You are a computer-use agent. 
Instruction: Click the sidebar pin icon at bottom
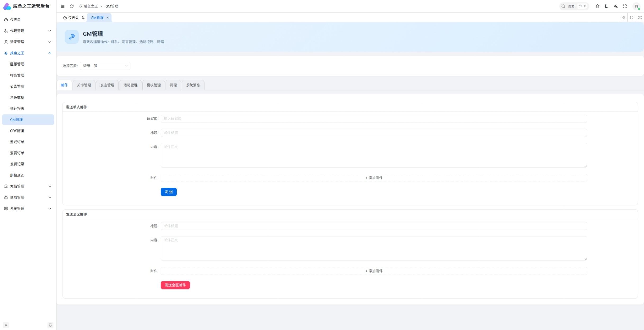coord(50,325)
